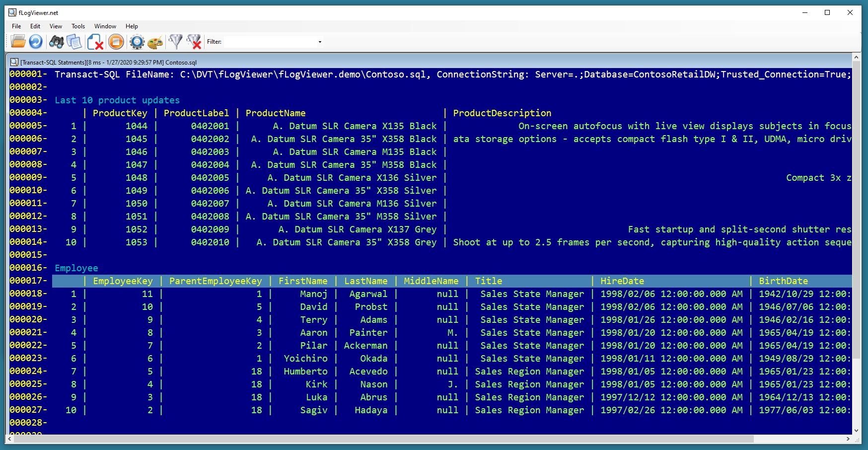Clear filter with funnel red-X icon
Screen dimensions: 868x450
pyautogui.click(x=194, y=42)
